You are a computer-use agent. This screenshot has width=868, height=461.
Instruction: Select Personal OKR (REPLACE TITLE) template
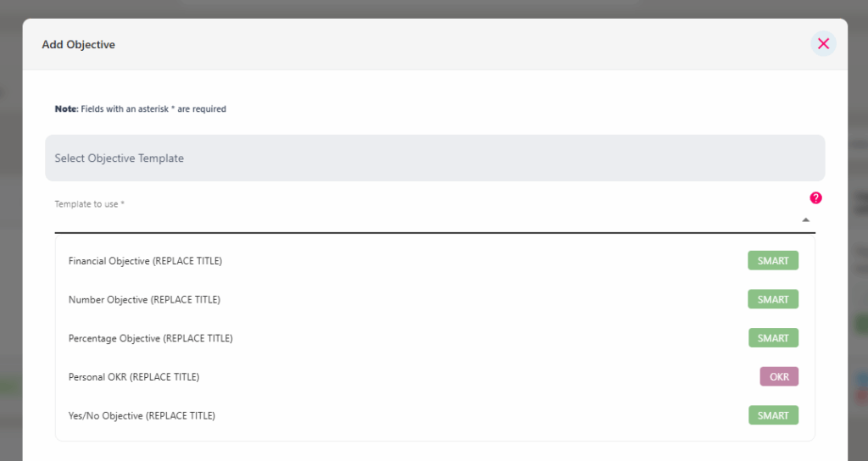pos(435,377)
